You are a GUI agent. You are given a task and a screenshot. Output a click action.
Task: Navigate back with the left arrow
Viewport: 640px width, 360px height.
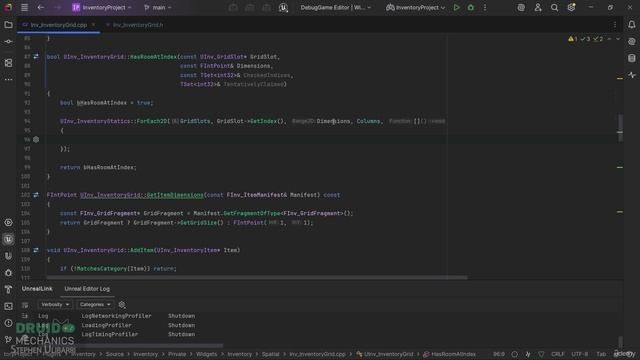coord(41,7)
